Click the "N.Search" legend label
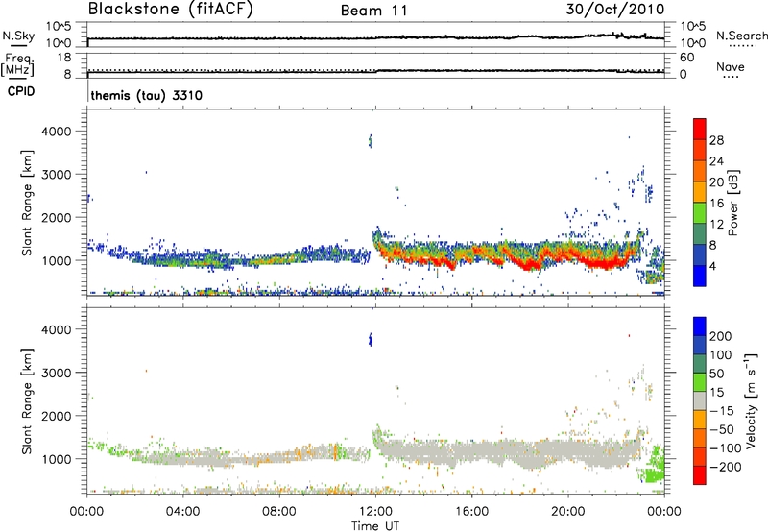 click(x=741, y=36)
